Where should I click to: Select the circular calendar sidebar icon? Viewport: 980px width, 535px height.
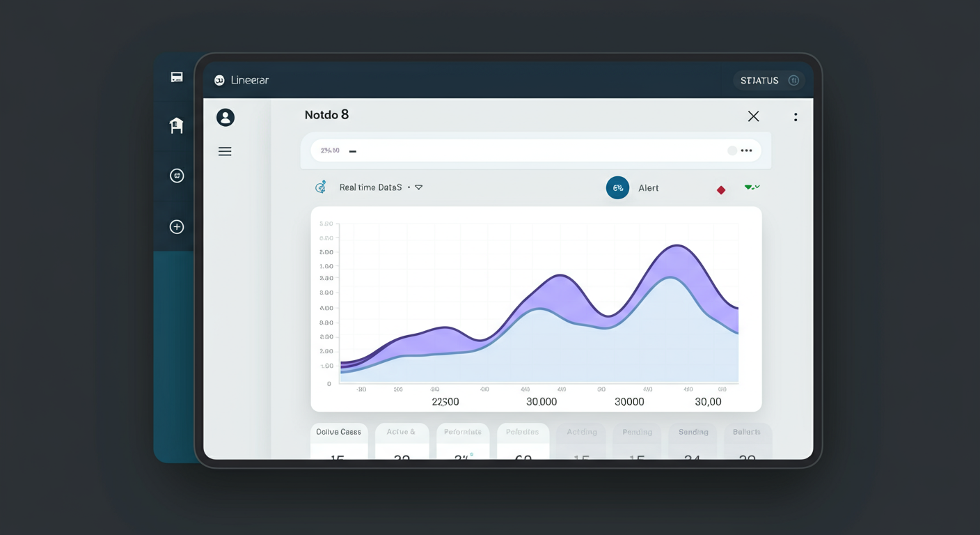pos(177,176)
